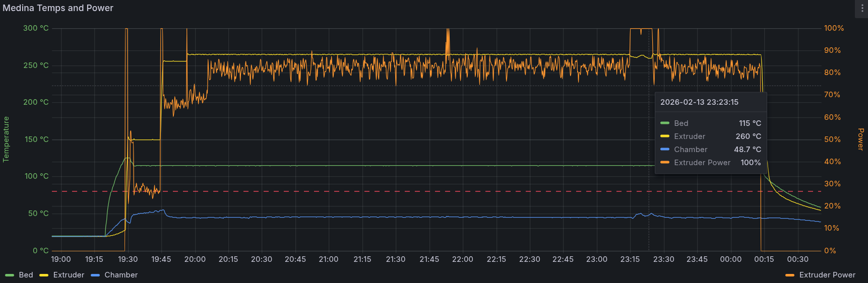
Task: Click the 21:45 label on time axis
Action: [429, 259]
